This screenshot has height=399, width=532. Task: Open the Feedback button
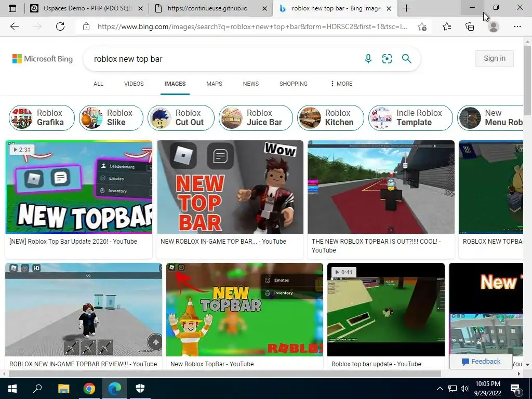tap(481, 362)
